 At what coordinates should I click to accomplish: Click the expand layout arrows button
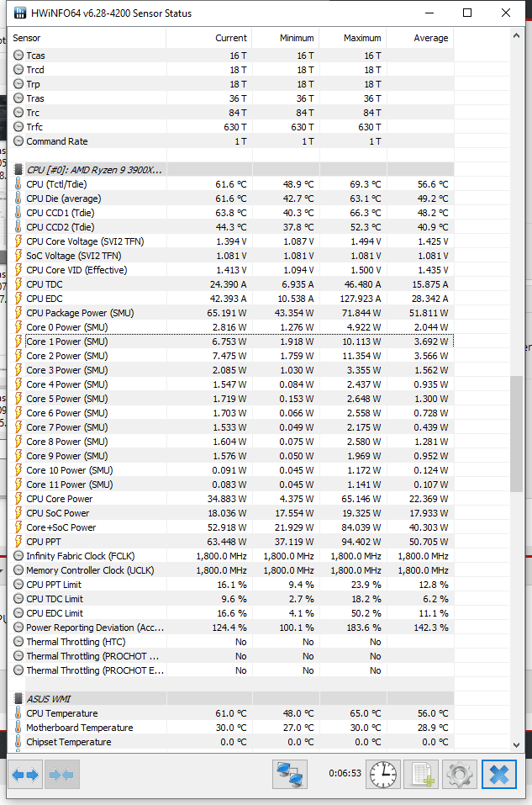tap(25, 774)
